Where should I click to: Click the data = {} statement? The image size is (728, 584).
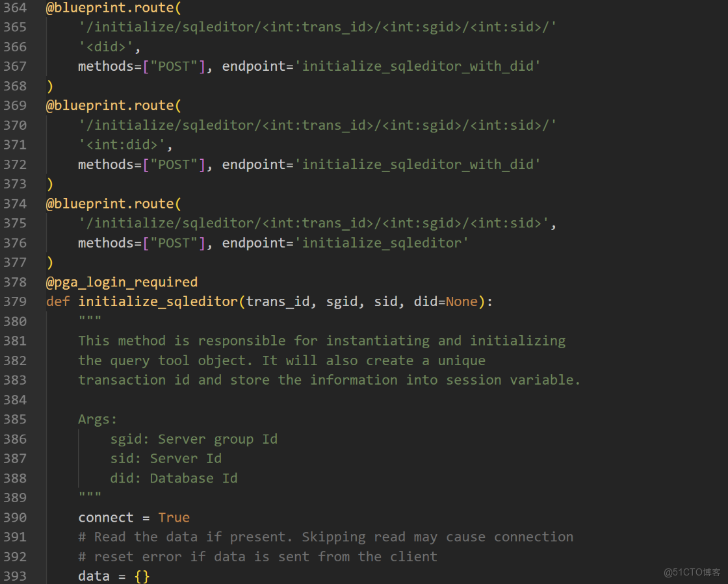click(x=115, y=576)
